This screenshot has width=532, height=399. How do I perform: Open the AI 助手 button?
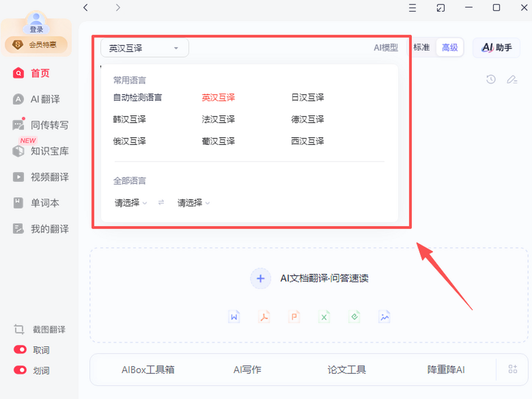497,47
